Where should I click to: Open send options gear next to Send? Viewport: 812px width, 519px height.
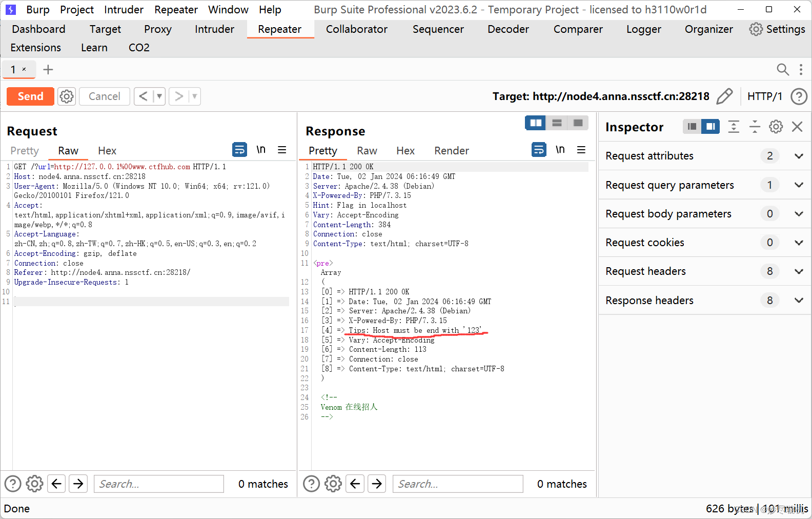point(67,96)
